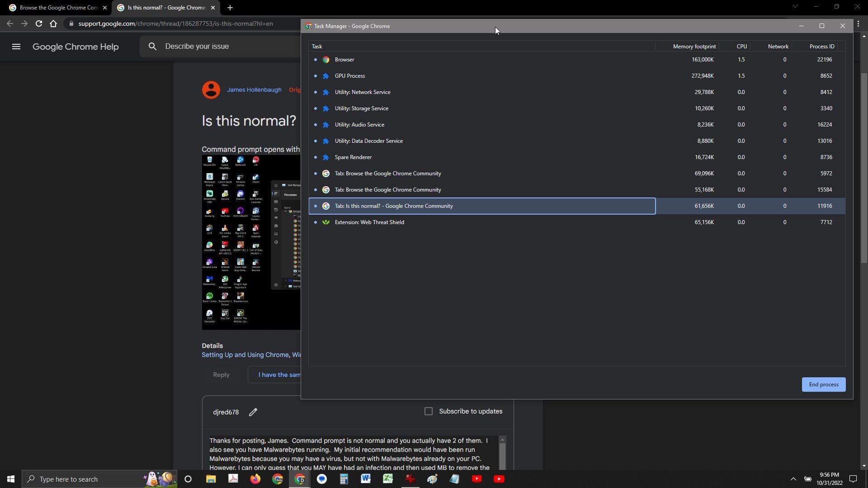Open a new Chrome tab
868x488 pixels.
tap(230, 8)
